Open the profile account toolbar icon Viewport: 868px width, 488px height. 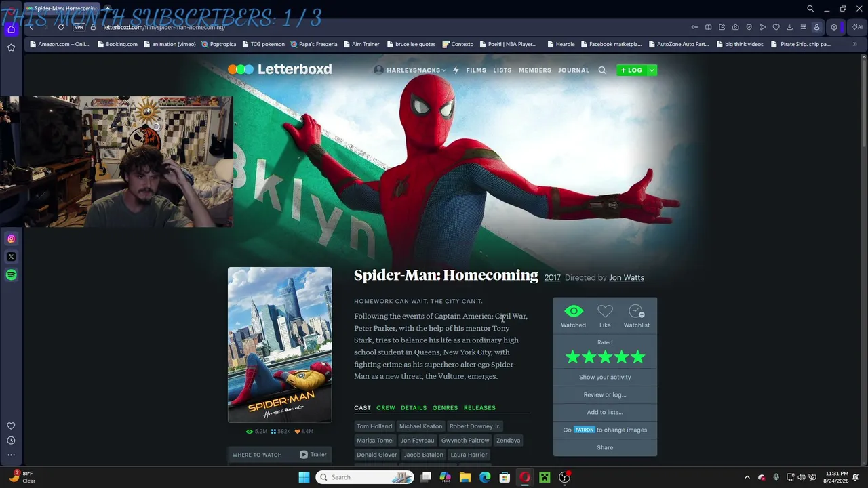(x=816, y=27)
